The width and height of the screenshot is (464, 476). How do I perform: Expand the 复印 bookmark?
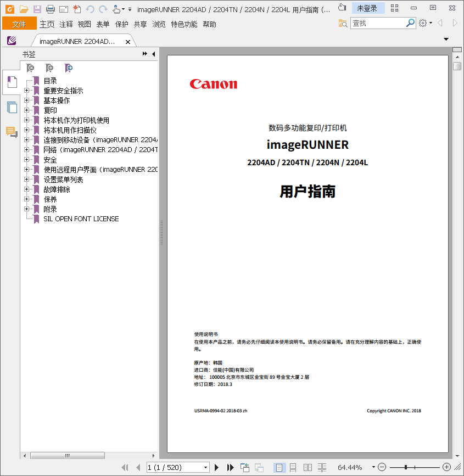click(27, 110)
